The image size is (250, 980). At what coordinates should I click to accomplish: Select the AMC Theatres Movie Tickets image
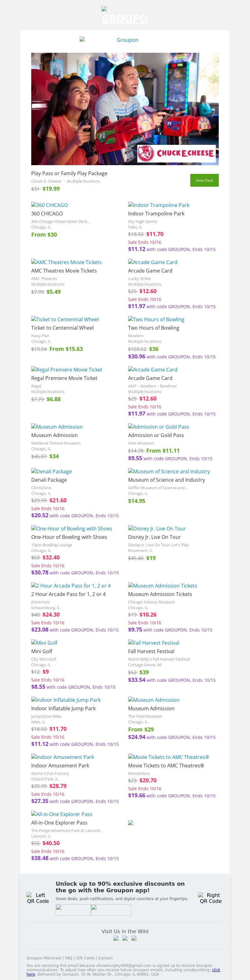[66, 262]
